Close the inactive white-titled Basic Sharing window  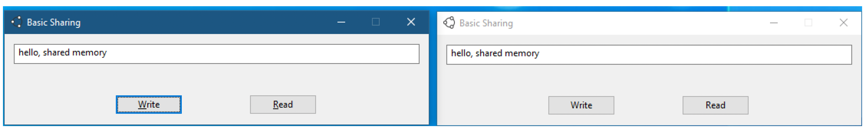point(843,23)
